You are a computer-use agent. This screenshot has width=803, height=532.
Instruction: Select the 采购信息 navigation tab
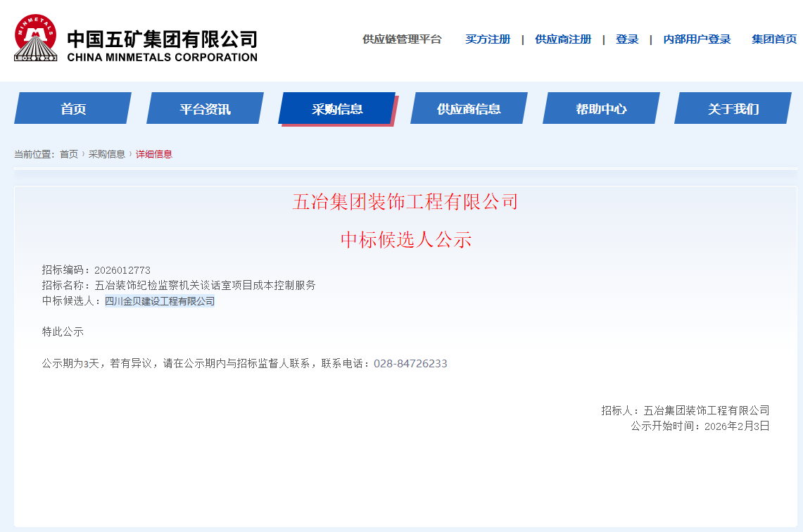coord(338,108)
